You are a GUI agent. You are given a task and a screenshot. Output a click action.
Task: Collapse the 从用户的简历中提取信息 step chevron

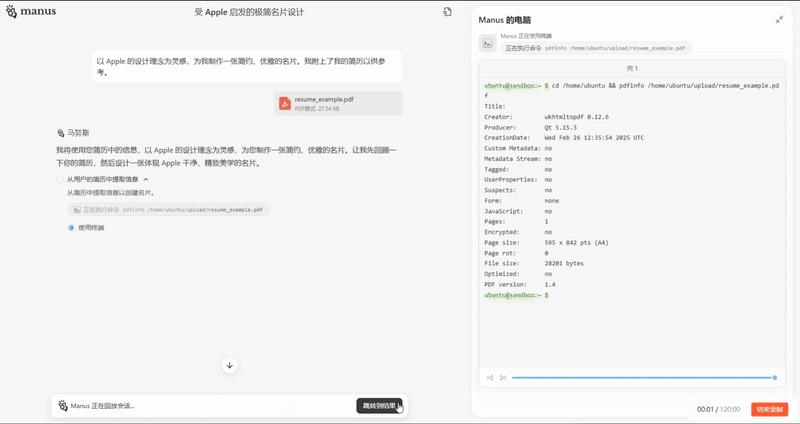tap(146, 179)
